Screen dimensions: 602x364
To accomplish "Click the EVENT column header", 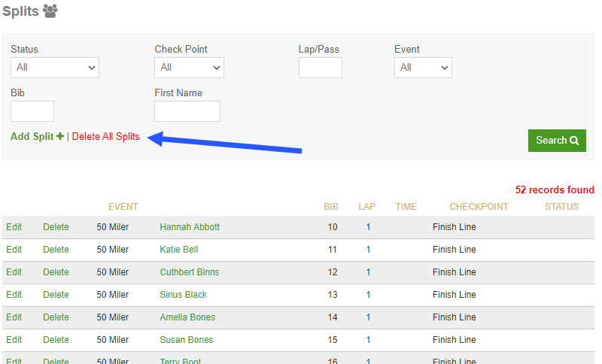I will point(123,207).
